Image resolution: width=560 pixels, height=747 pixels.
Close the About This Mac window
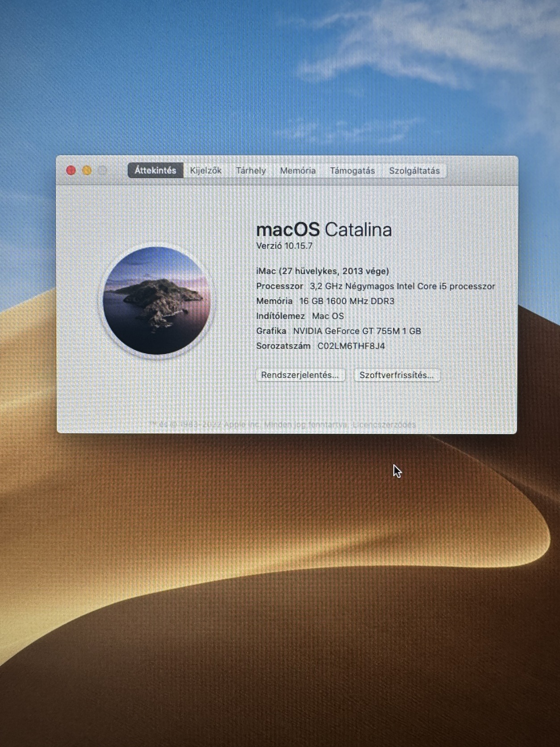[71, 170]
